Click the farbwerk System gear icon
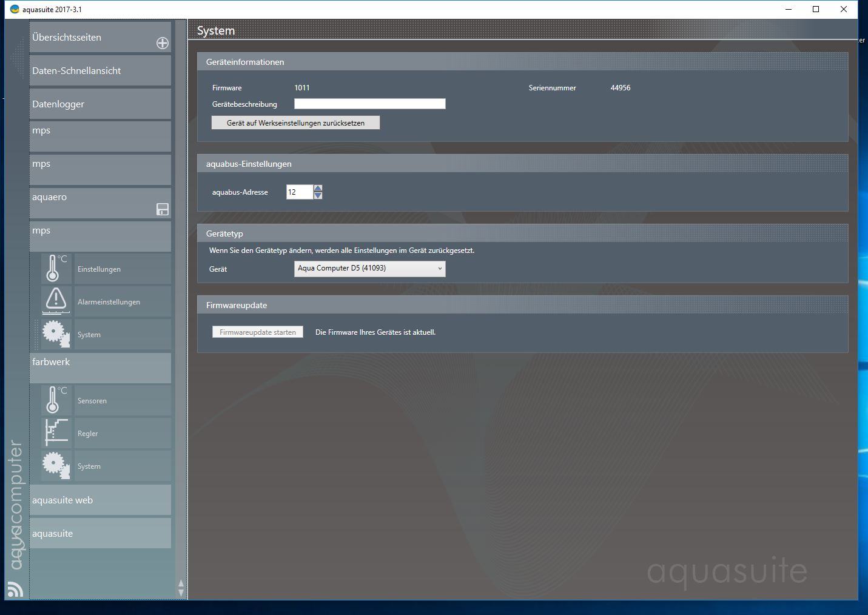 coord(56,466)
